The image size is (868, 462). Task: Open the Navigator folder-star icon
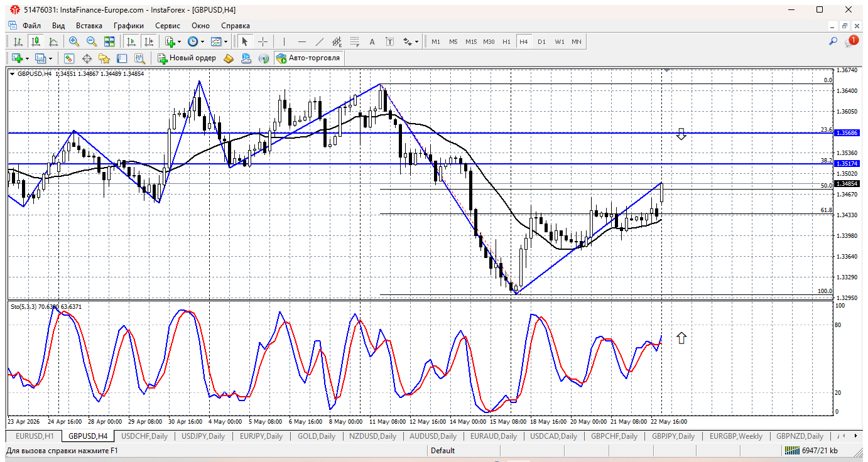coord(104,58)
